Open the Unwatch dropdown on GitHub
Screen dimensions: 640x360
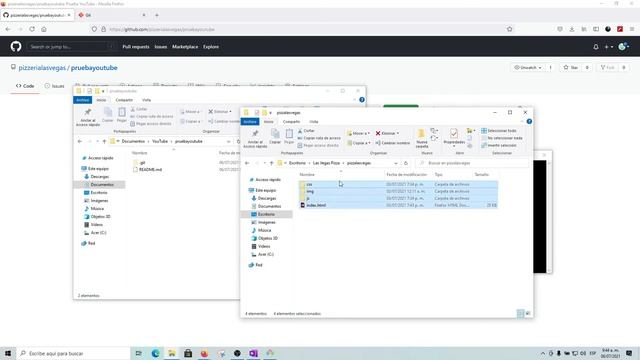click(x=527, y=67)
